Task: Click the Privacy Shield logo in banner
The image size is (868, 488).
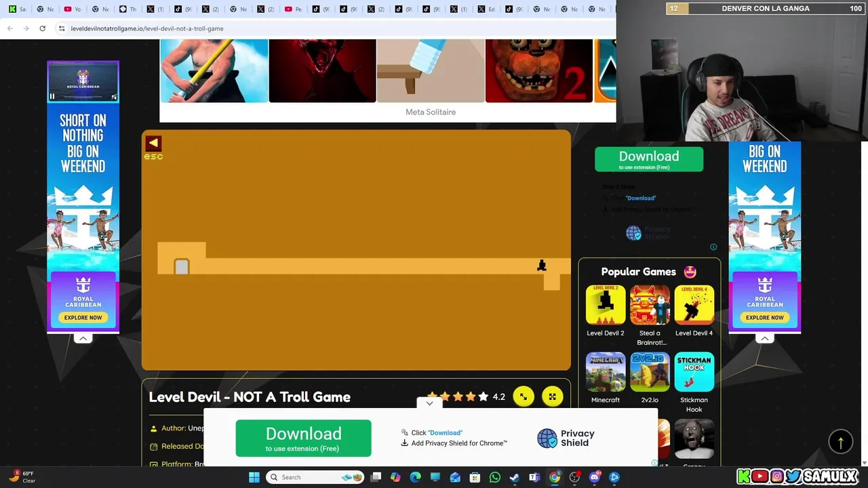Action: click(566, 438)
